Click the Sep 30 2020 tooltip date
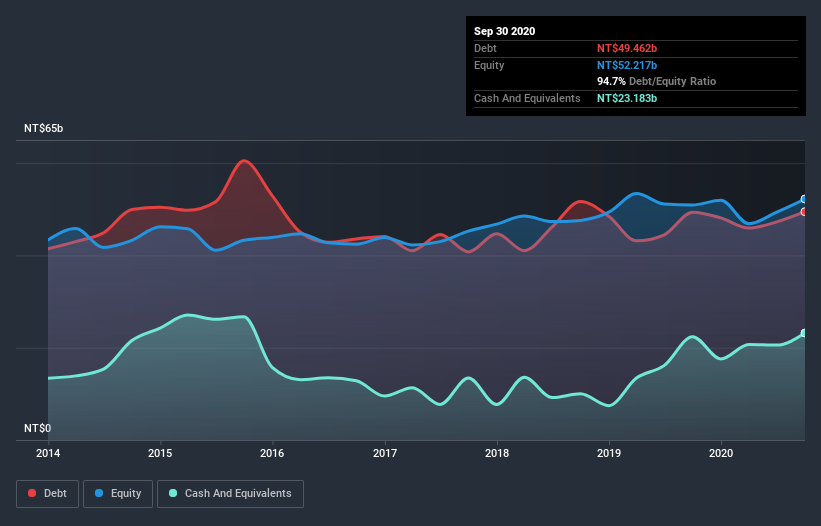This screenshot has height=526, width=821. tap(505, 31)
